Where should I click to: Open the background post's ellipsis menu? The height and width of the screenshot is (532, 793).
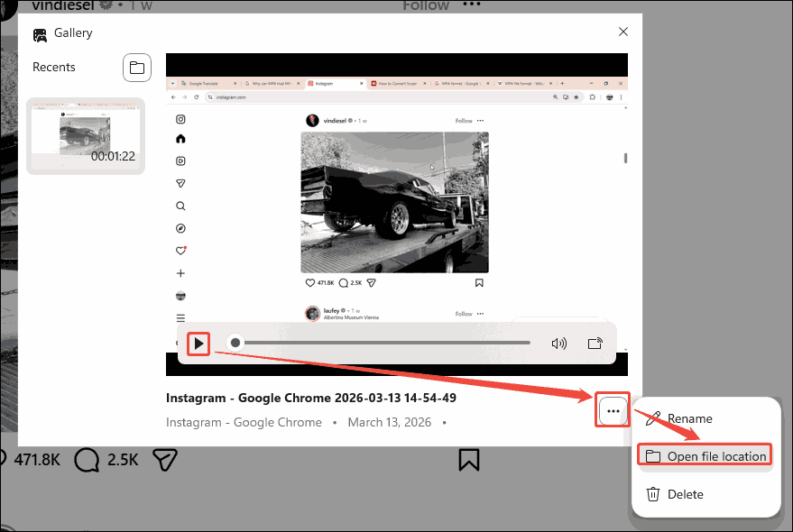(472, 4)
